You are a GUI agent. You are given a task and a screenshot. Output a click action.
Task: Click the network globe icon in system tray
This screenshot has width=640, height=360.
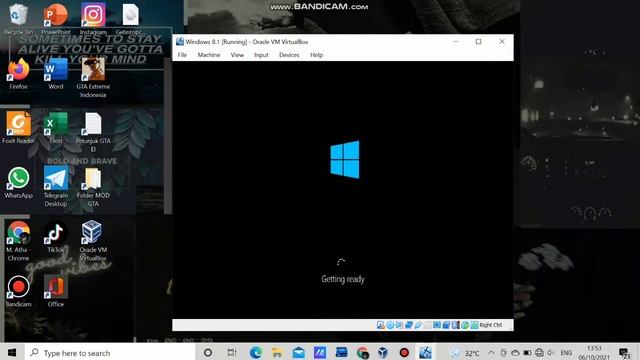[x=540, y=353]
